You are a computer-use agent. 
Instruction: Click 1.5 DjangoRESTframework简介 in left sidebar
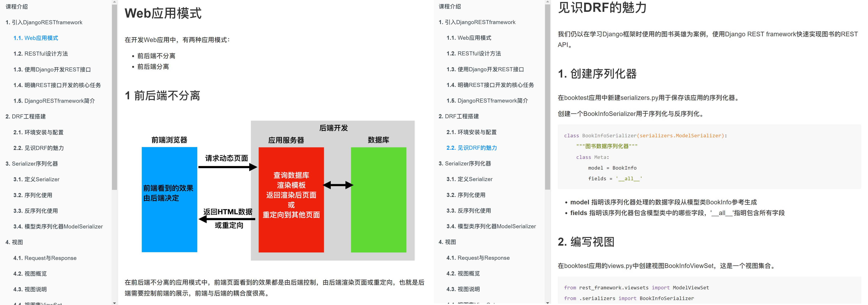pyautogui.click(x=54, y=101)
